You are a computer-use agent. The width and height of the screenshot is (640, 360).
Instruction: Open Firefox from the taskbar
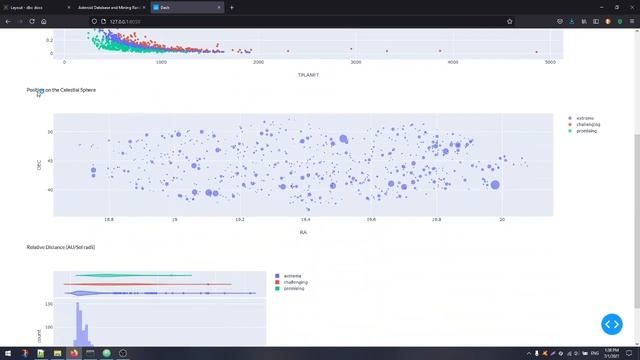click(x=74, y=353)
